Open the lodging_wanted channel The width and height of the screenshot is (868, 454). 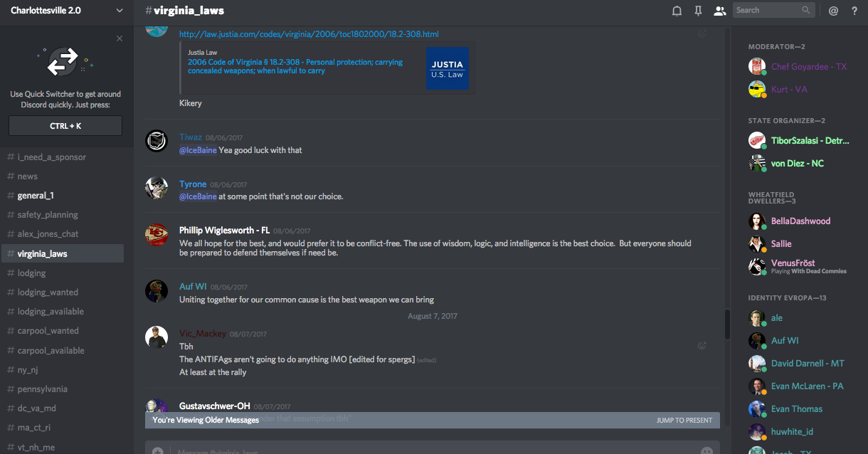[48, 292]
